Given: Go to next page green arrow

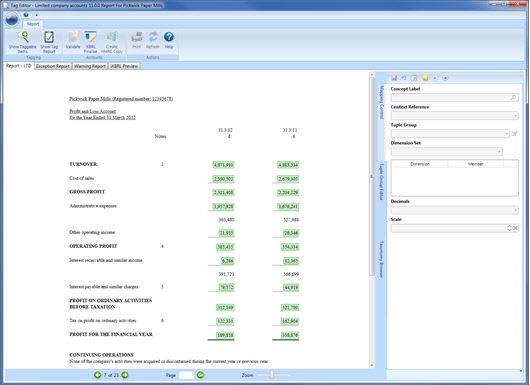Looking at the screenshot, I should click(x=125, y=375).
